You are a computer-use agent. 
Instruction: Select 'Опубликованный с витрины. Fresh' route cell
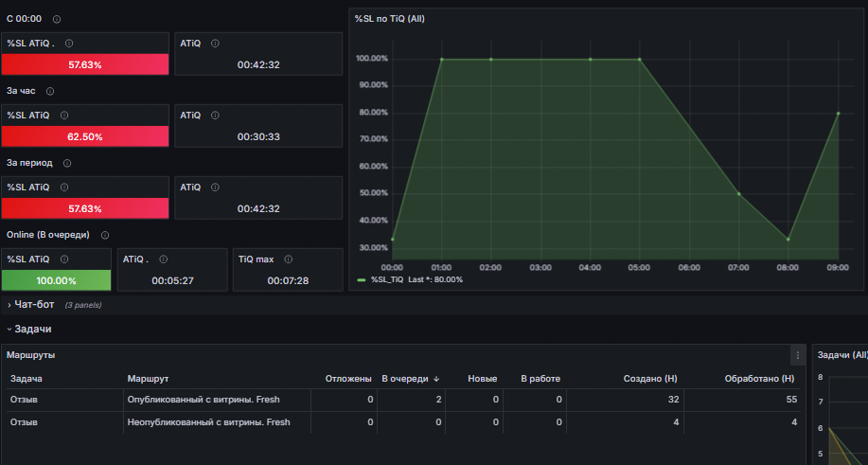tap(204, 399)
